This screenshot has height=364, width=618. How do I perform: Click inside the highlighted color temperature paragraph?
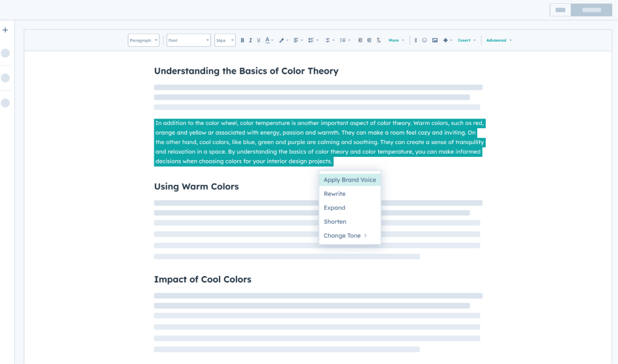319,142
